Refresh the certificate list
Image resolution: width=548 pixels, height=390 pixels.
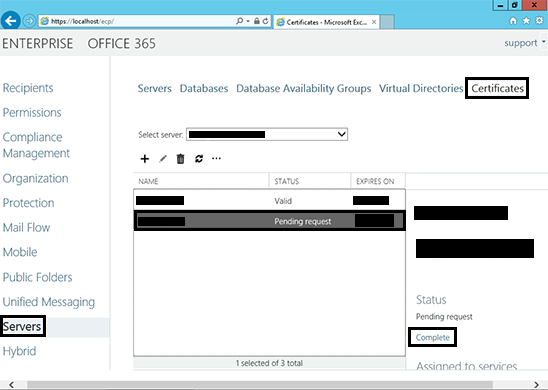pos(199,159)
